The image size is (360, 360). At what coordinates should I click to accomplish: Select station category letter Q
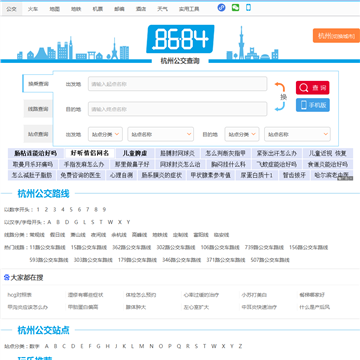179,346
